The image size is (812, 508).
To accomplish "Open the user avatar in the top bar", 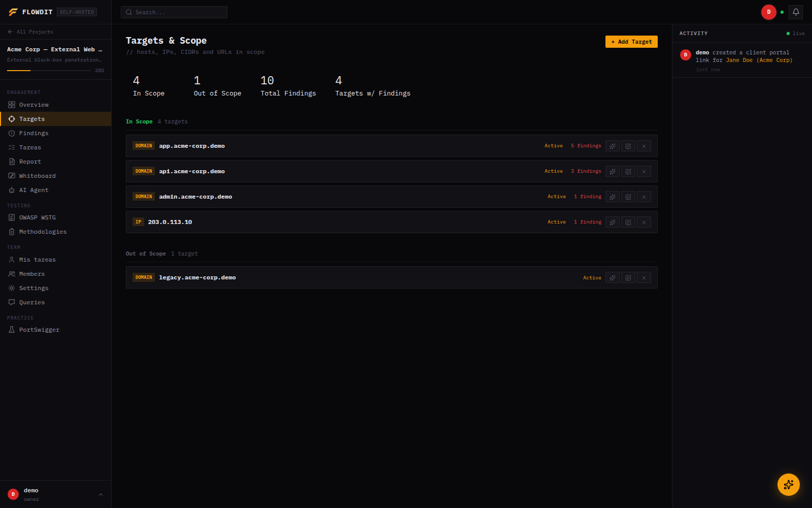I will click(768, 12).
